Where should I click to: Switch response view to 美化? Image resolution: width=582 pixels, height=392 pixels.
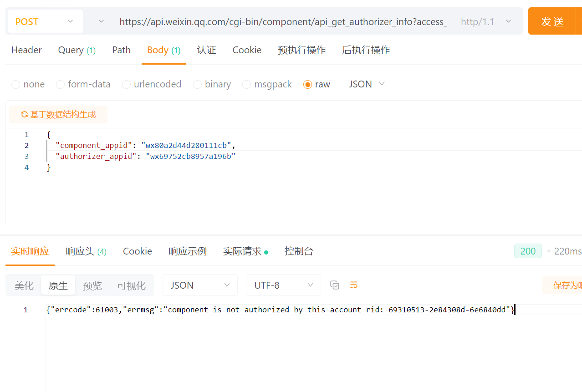(x=24, y=285)
